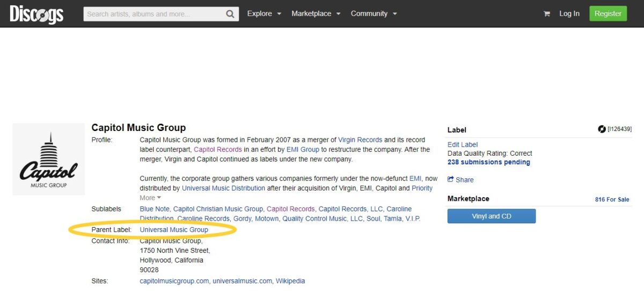Click the green Register button
Screen dimensions: 644x291
[x=608, y=13]
